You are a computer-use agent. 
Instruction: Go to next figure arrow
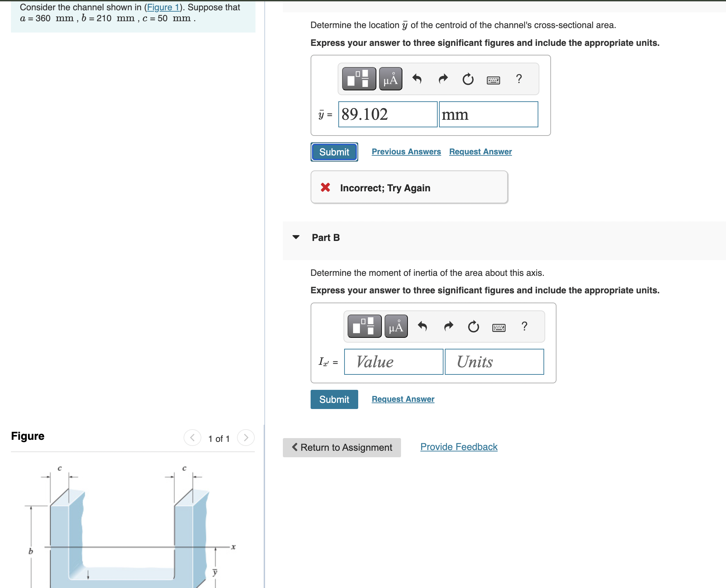[246, 438]
